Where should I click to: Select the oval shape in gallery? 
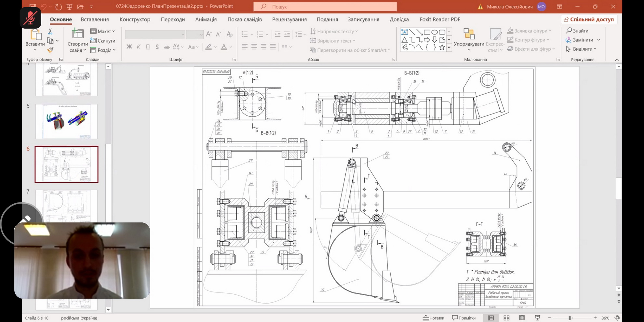435,32
